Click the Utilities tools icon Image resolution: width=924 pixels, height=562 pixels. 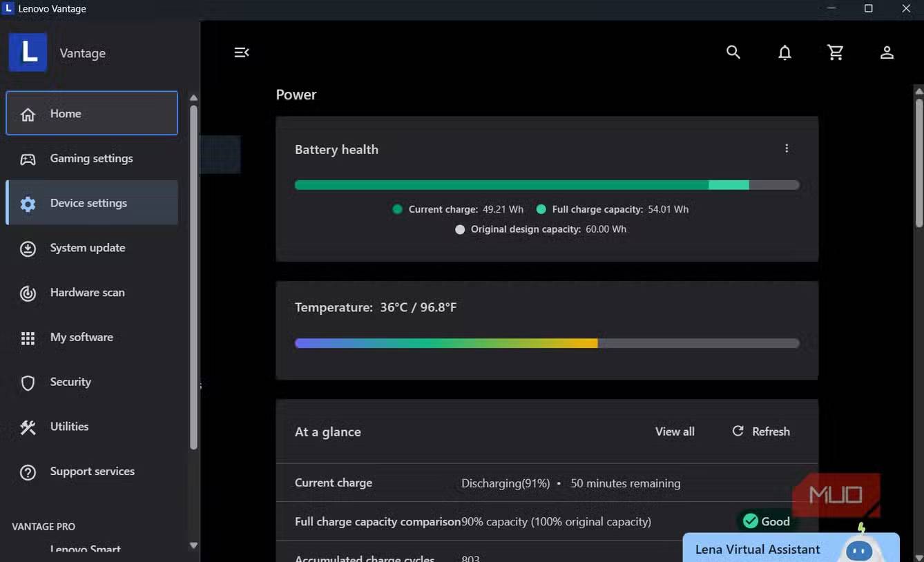pos(28,427)
